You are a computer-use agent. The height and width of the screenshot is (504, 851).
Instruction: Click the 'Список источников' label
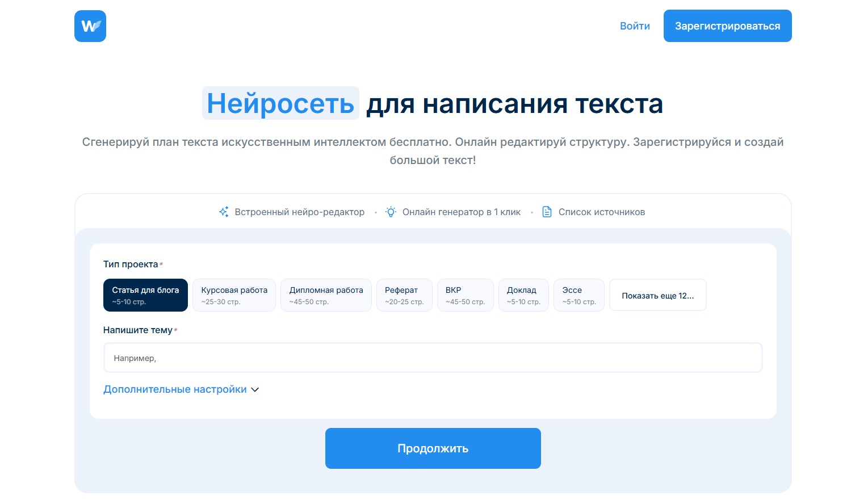(601, 211)
